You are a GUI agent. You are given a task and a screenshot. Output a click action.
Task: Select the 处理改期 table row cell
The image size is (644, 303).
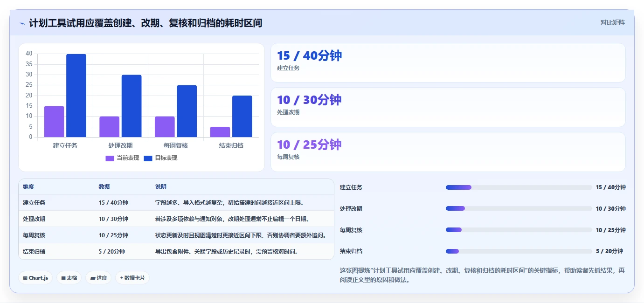[x=34, y=219]
